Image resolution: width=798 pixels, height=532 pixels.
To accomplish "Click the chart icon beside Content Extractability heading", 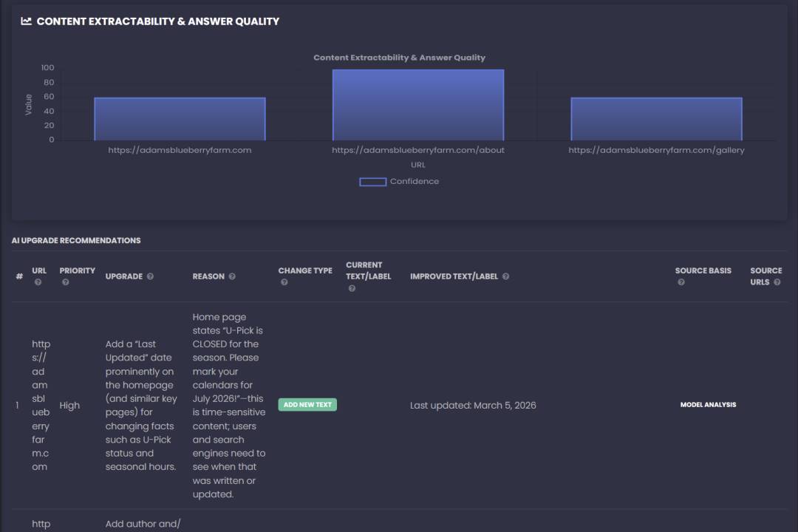I will point(26,21).
